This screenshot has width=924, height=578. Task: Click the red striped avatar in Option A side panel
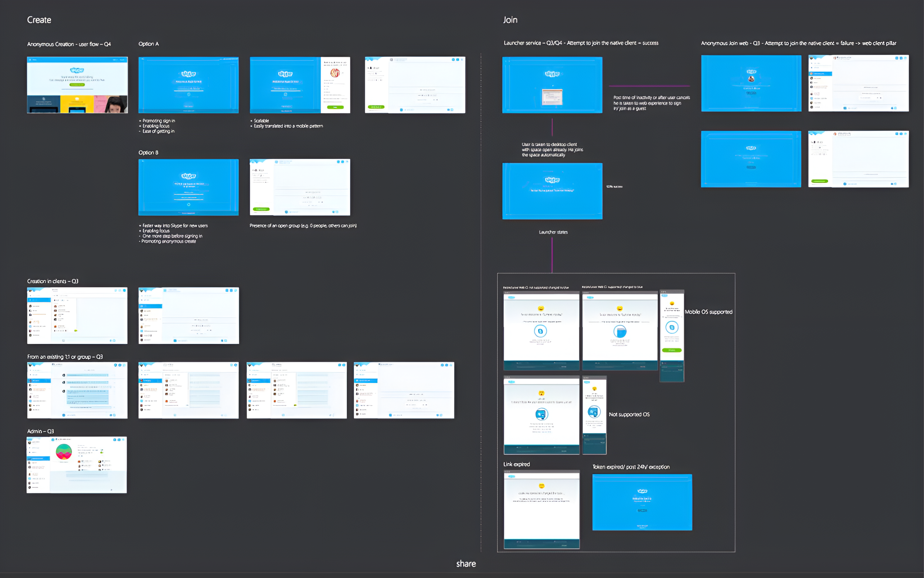tap(335, 72)
